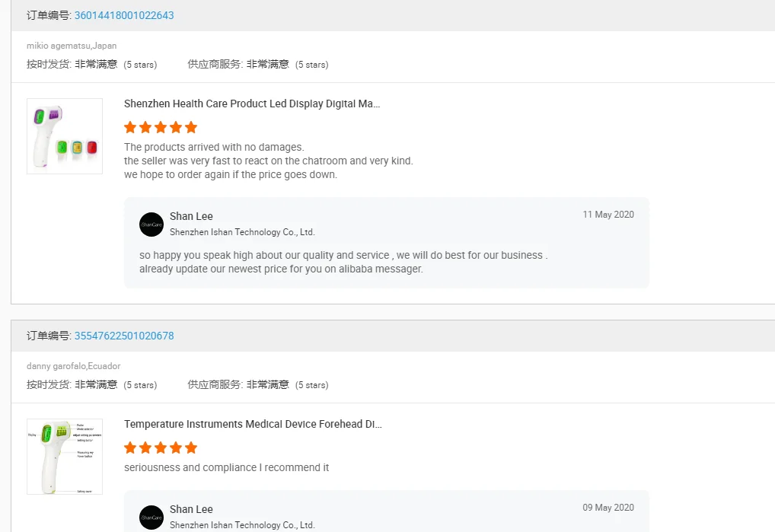
Task: Open the green-display thermometer diagram thumbnail
Action: pos(65,457)
